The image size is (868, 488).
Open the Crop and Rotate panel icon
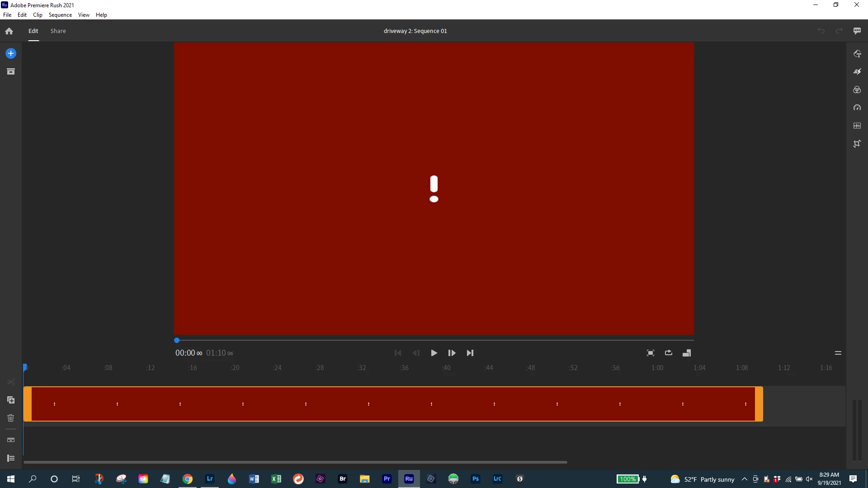click(857, 144)
